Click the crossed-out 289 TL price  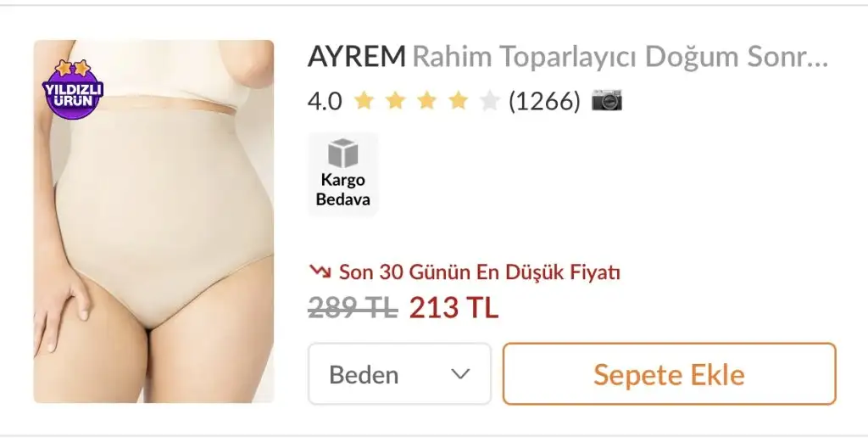pyautogui.click(x=353, y=307)
